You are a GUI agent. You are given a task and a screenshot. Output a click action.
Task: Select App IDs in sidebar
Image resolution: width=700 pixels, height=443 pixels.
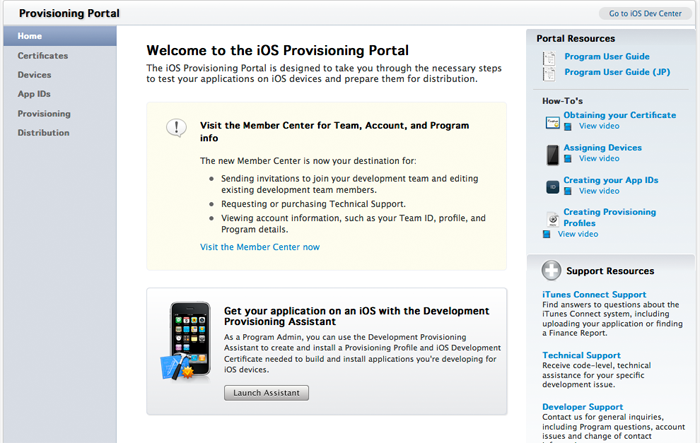click(x=34, y=94)
